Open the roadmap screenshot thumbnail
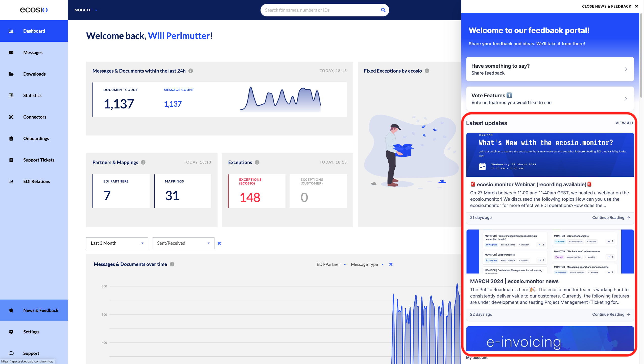This screenshot has width=644, height=364. click(x=550, y=251)
